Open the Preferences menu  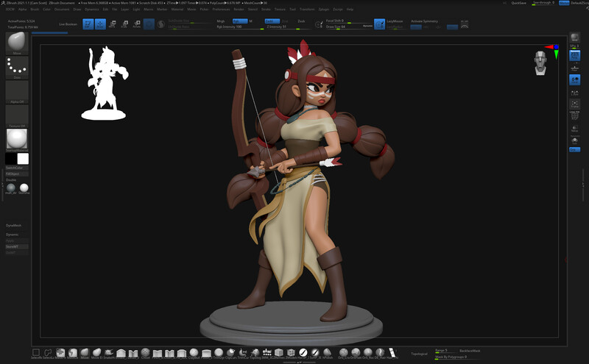(222, 9)
